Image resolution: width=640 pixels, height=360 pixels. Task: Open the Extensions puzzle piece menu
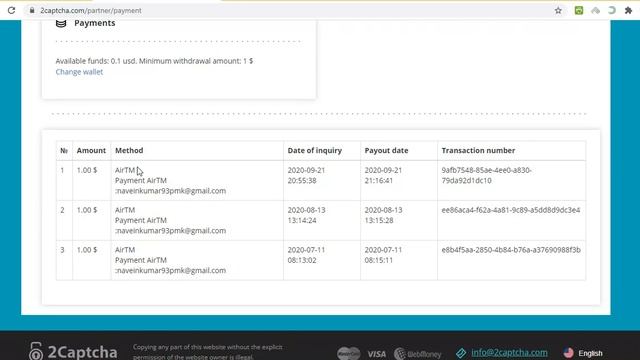tap(628, 11)
